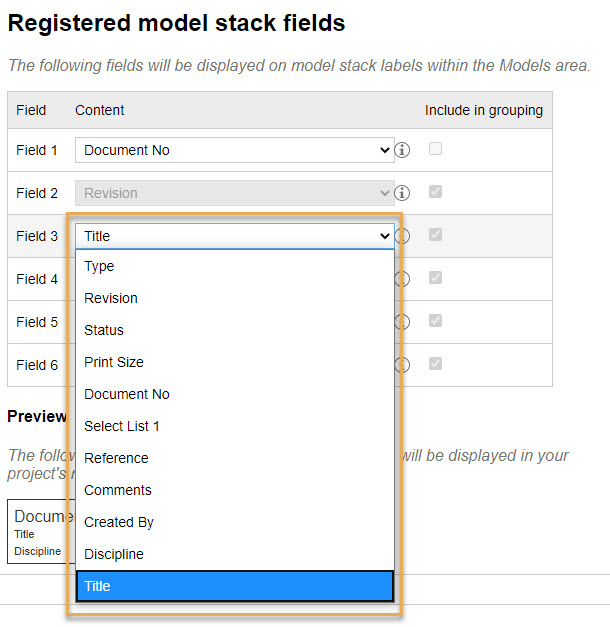Toggle Include in grouping checkbox for Field 6

[435, 363]
